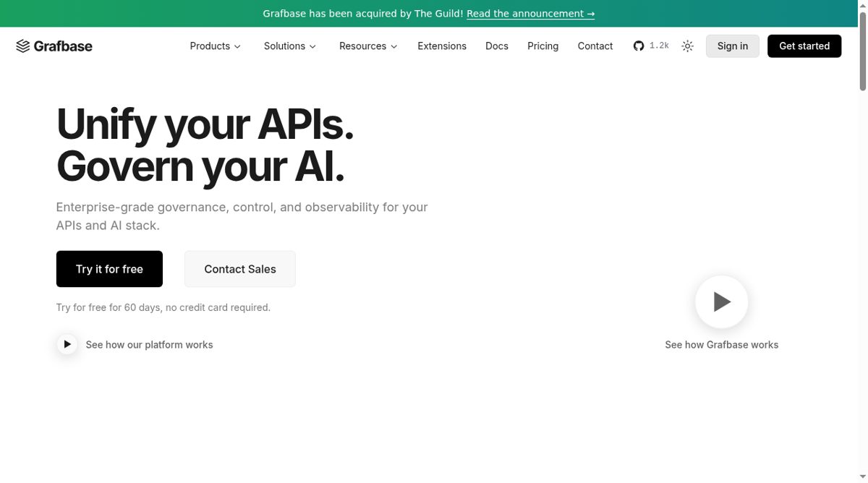Open the GitHub repository icon with 1.2k stars
This screenshot has width=868, height=483.
(651, 46)
